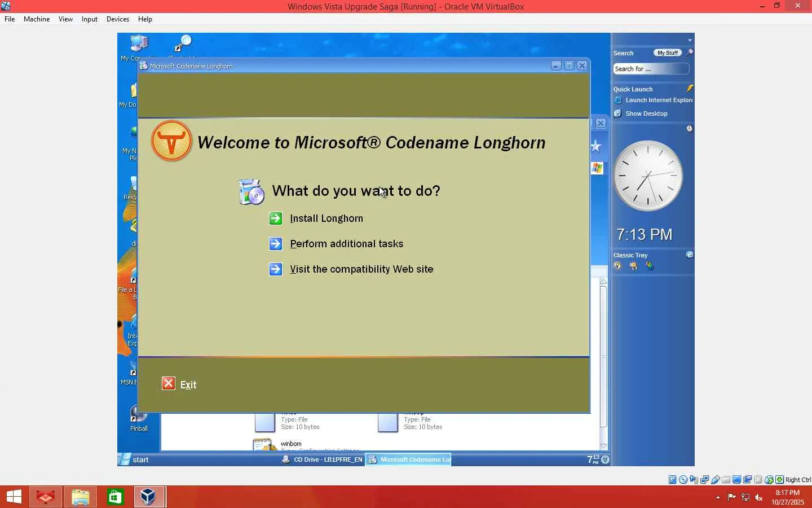Click the blue arrow beside Visit the compatibility Web site
Screen dimensions: 812x508
276,269
